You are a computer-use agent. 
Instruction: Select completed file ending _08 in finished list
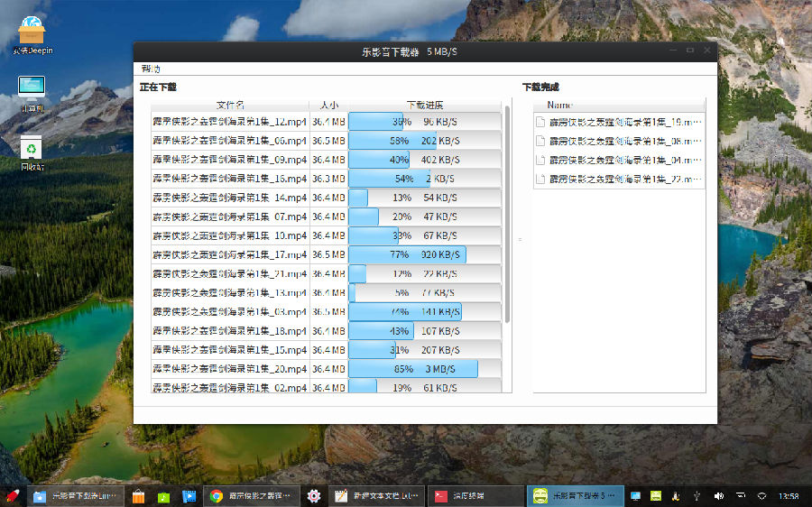(619, 141)
